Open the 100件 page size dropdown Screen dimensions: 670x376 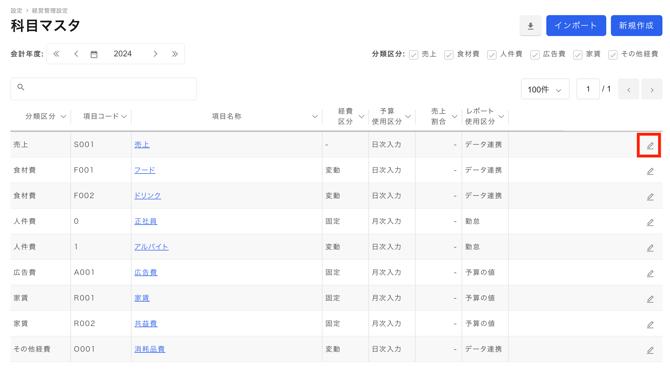(x=545, y=89)
